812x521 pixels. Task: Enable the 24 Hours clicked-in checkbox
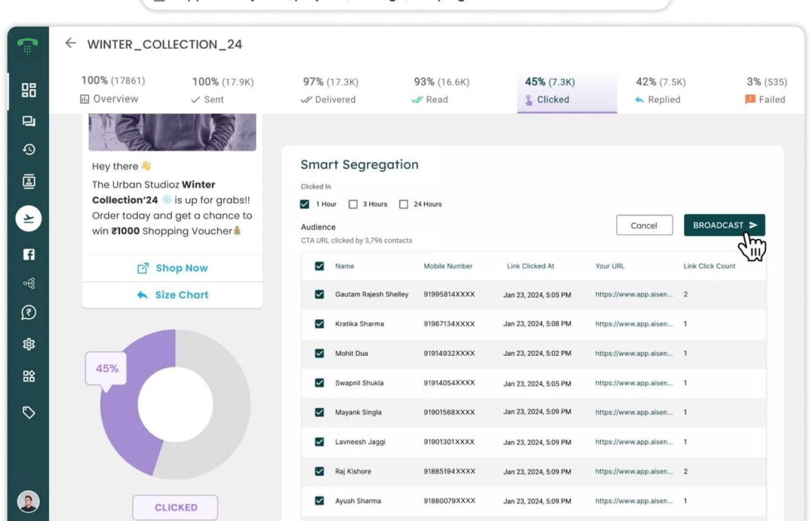403,204
